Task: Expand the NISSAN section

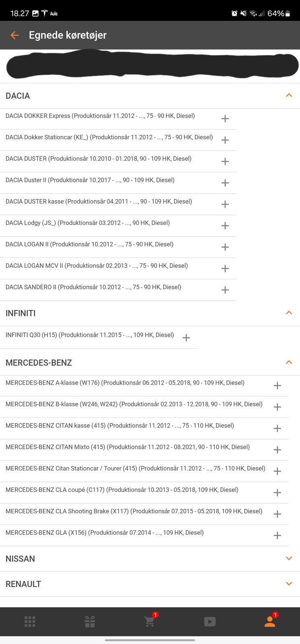Action: pyautogui.click(x=289, y=558)
